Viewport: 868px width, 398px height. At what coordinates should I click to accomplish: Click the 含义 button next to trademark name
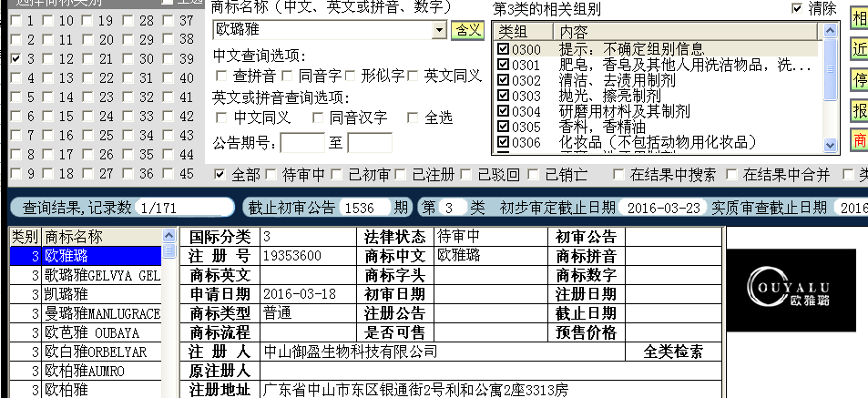pos(468,30)
